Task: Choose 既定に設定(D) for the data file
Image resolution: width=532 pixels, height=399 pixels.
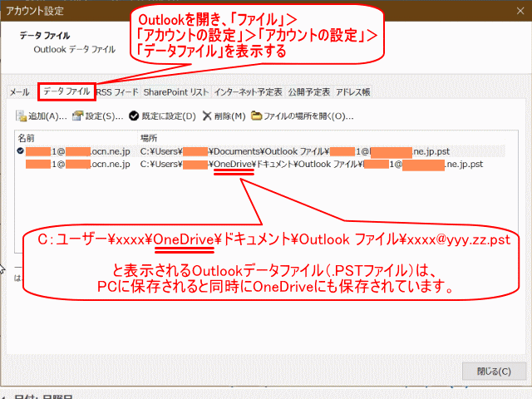Action: click(163, 116)
